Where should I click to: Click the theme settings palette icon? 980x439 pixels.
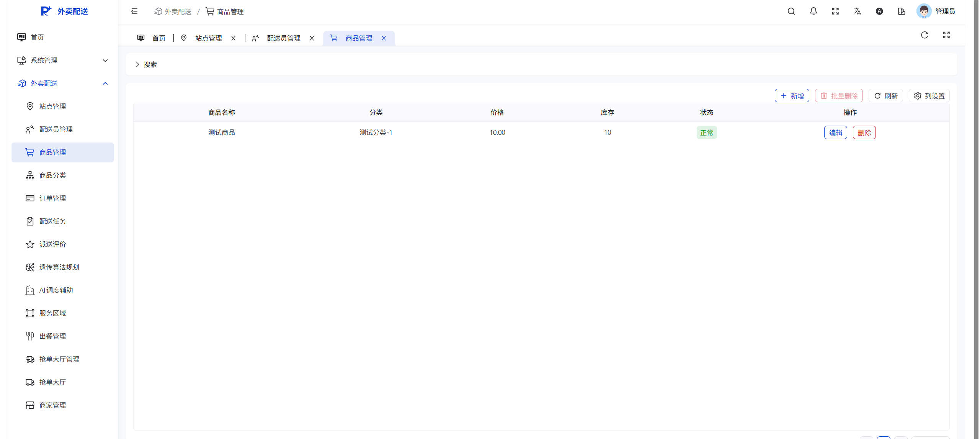(902, 11)
